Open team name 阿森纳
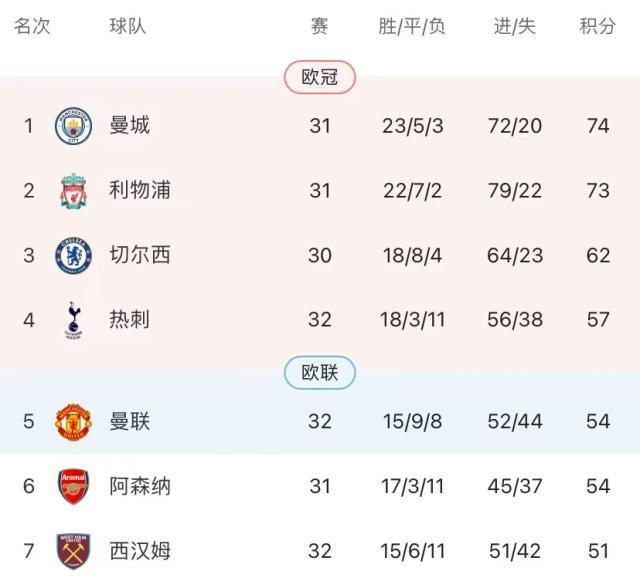This screenshot has width=640, height=588. pos(140,487)
